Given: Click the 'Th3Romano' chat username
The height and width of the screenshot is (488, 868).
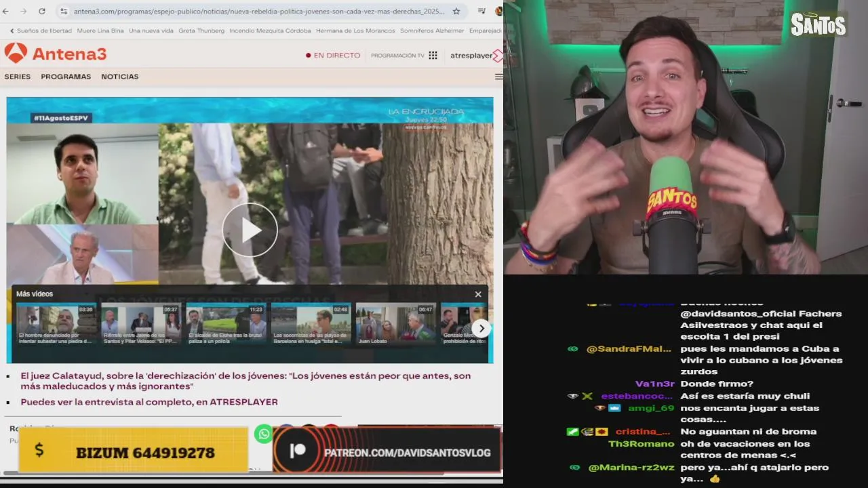Looking at the screenshot, I should pyautogui.click(x=642, y=444).
